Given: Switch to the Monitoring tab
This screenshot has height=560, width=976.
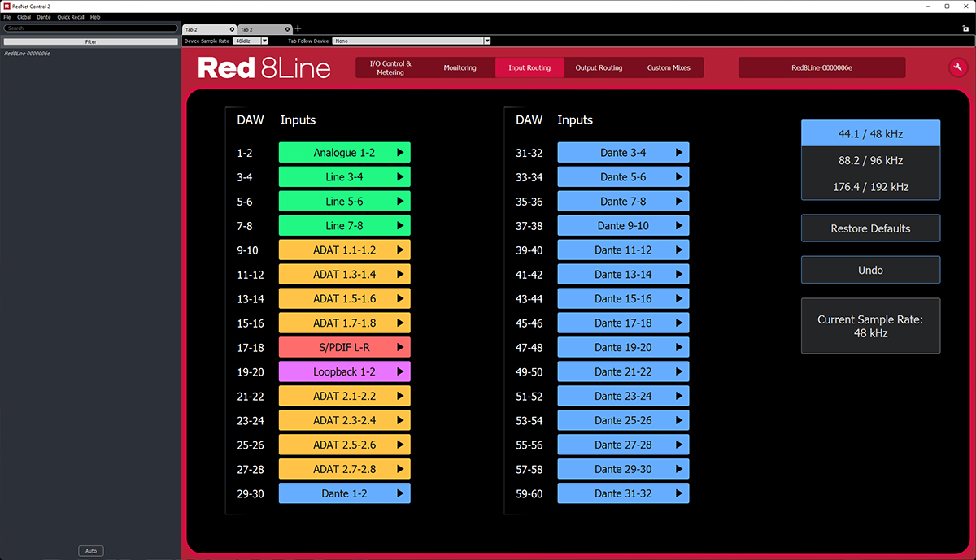Looking at the screenshot, I should 460,67.
